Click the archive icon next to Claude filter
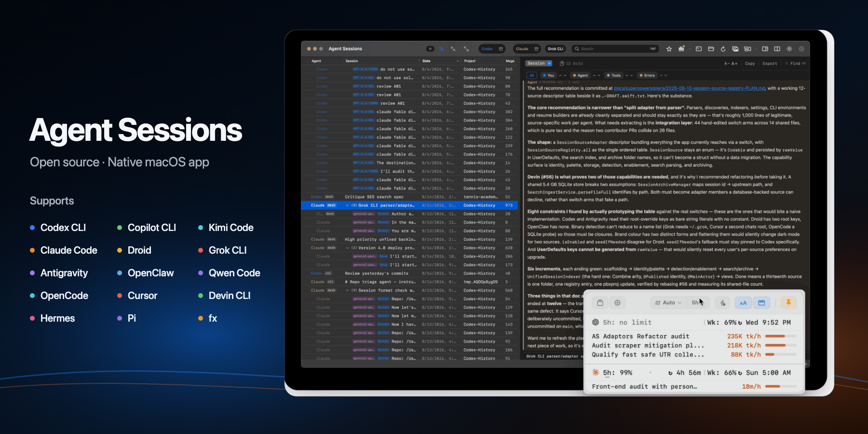868x434 pixels. click(536, 49)
